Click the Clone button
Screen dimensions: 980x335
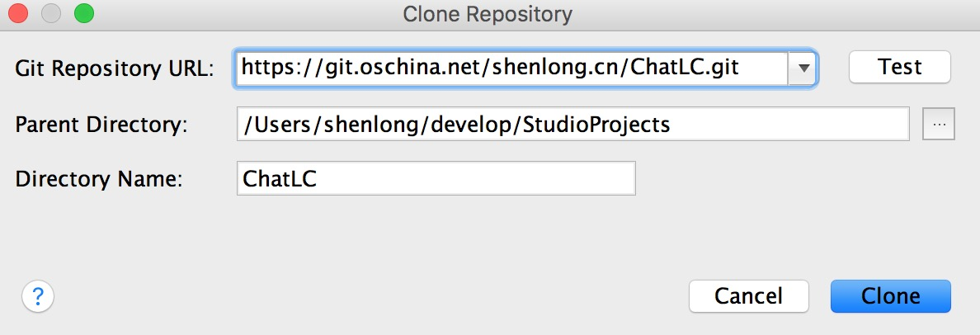[890, 296]
